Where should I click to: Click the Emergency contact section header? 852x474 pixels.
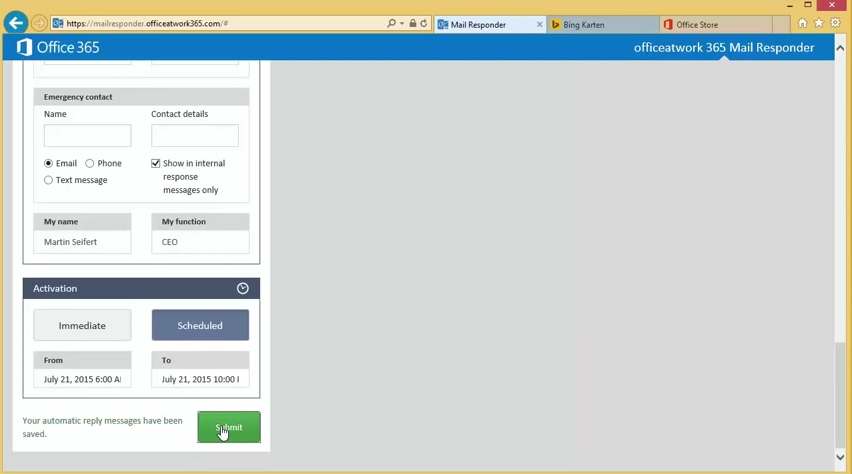point(141,97)
